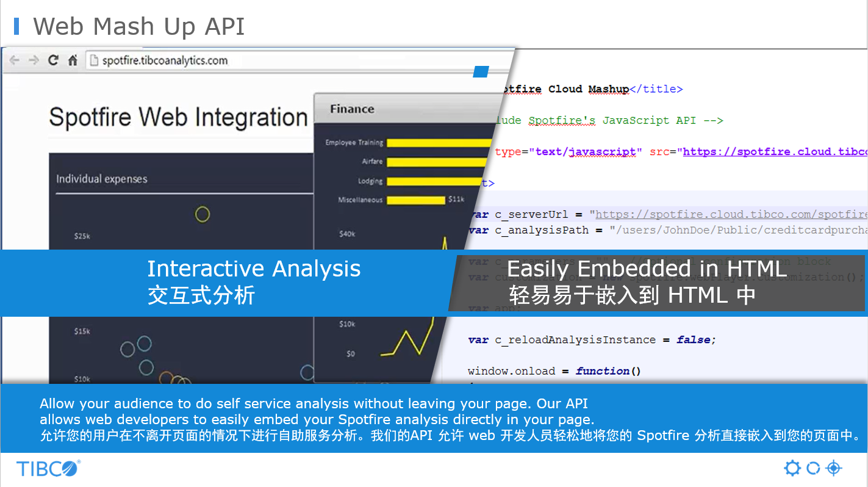Click the browser forward arrow
Image resolution: width=868 pixels, height=487 pixels.
pyautogui.click(x=34, y=60)
